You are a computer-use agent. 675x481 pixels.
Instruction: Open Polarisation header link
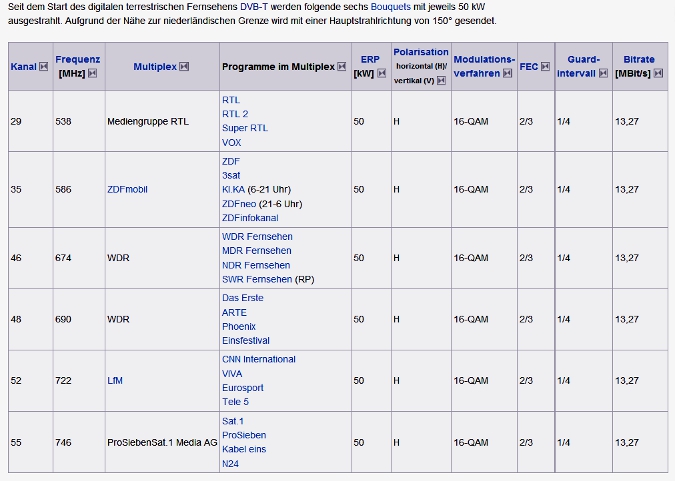421,52
